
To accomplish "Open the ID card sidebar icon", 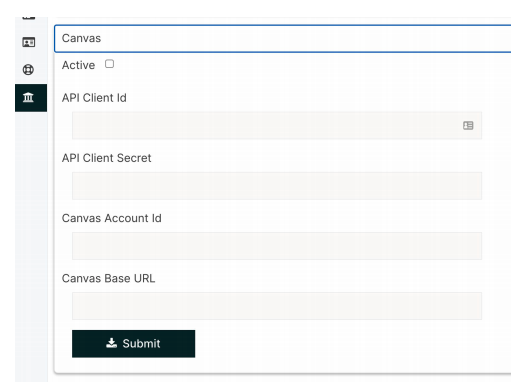I will (x=29, y=42).
